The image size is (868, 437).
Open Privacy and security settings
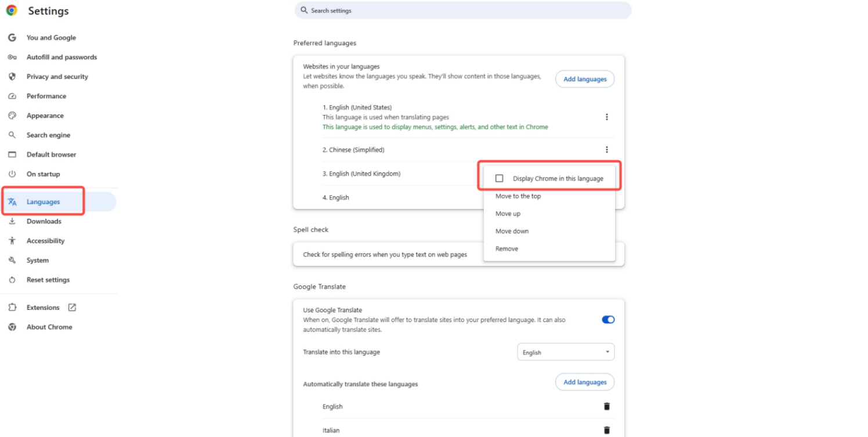coord(58,77)
